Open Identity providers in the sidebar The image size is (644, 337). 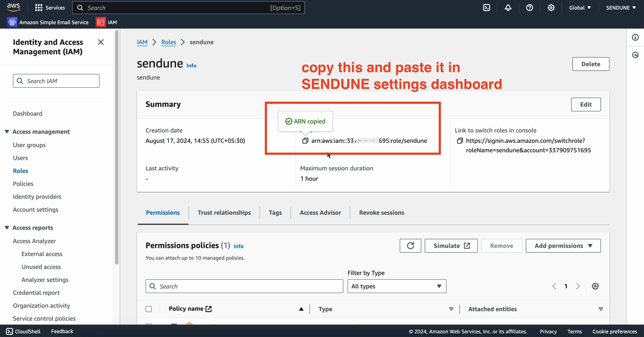click(37, 197)
